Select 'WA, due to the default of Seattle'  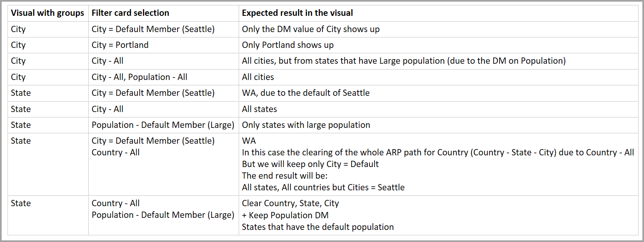pyautogui.click(x=306, y=93)
